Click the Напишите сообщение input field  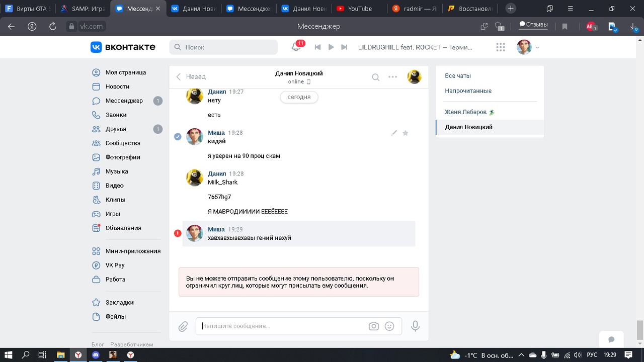[x=282, y=326]
